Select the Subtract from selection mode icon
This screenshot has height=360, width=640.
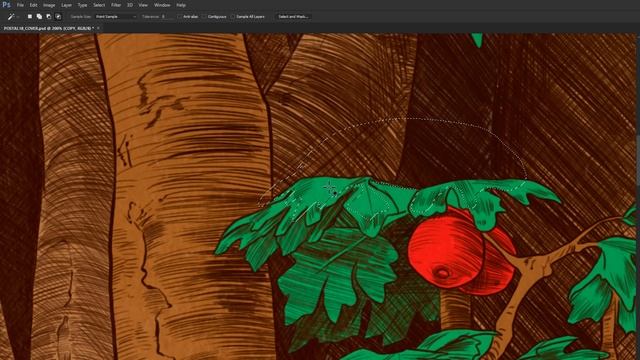click(x=49, y=17)
